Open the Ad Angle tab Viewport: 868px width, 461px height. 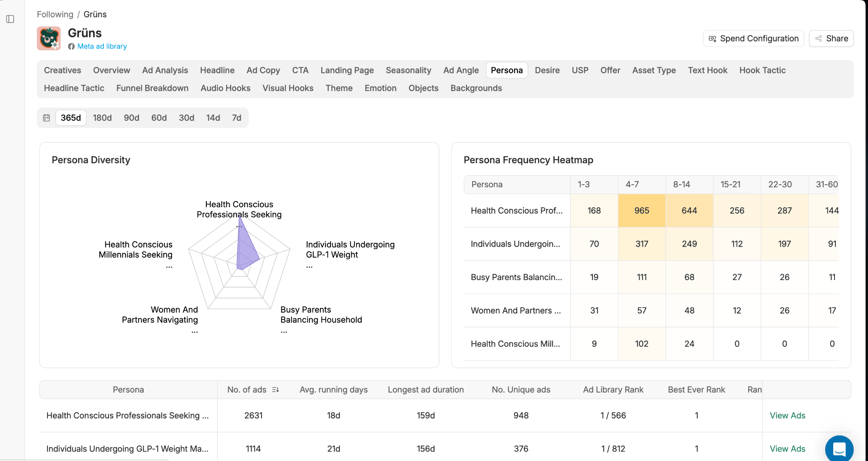tap(461, 70)
